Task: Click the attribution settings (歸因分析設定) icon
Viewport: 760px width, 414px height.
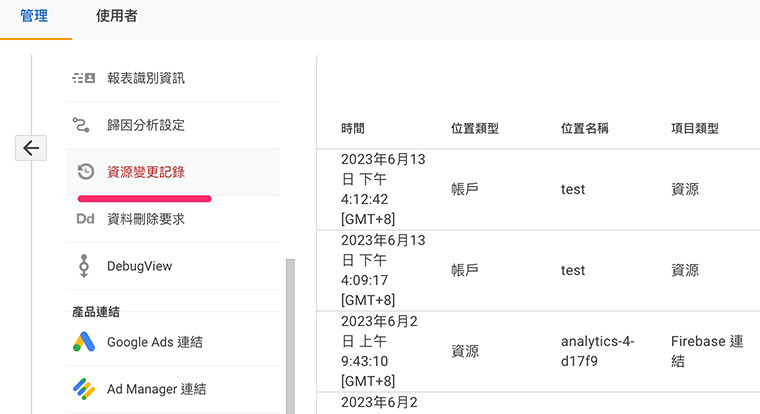Action: tap(84, 125)
